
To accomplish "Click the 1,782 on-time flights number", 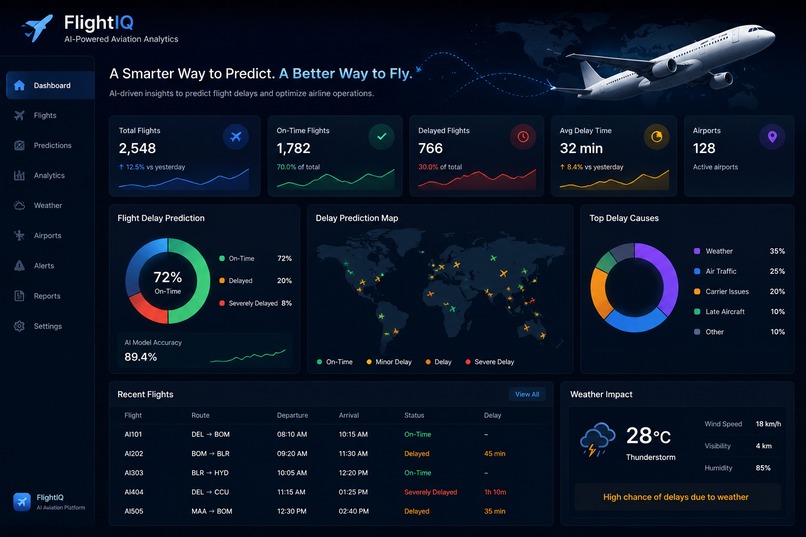I will (x=294, y=149).
